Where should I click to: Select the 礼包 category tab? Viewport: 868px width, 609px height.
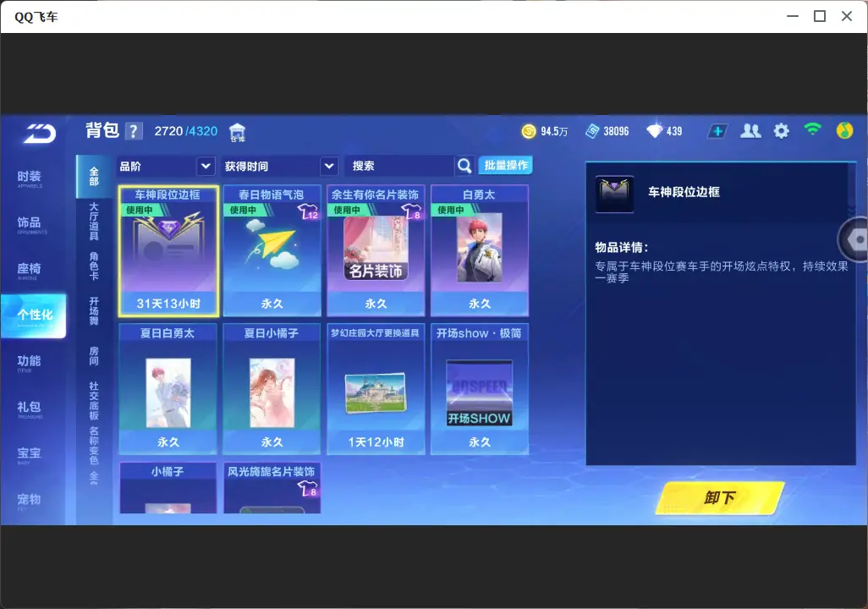30,409
